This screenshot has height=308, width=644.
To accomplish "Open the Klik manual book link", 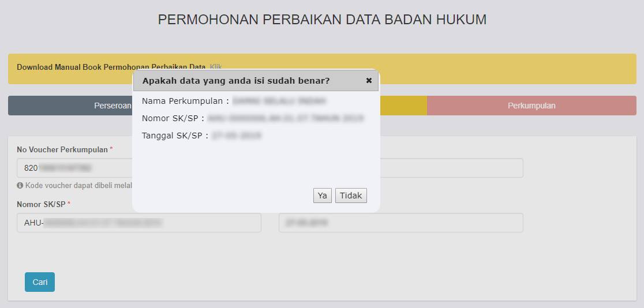I will 216,67.
